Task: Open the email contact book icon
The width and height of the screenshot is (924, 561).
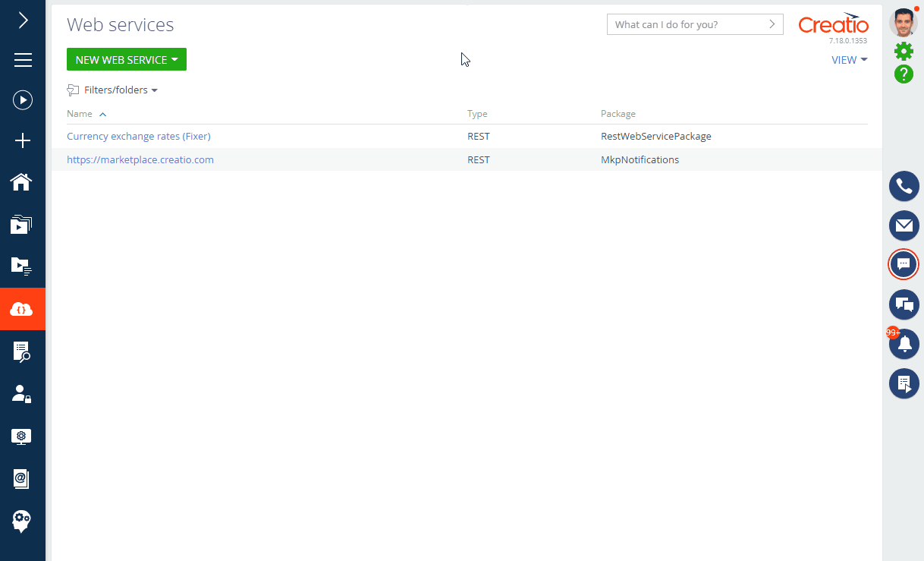Action: (21, 478)
